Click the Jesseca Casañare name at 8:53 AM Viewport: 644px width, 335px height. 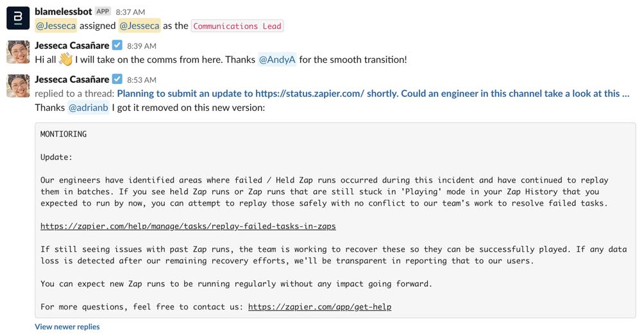point(72,79)
